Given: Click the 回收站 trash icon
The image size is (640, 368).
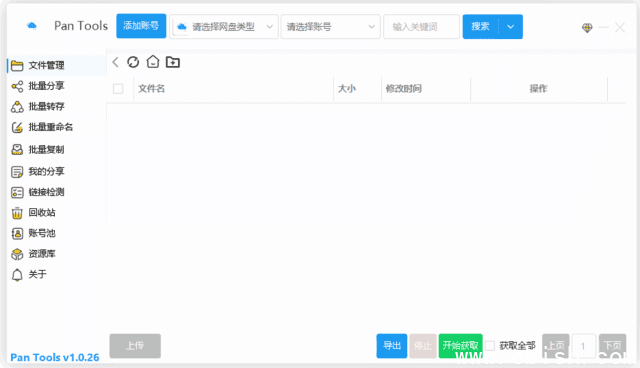Looking at the screenshot, I should 17,213.
